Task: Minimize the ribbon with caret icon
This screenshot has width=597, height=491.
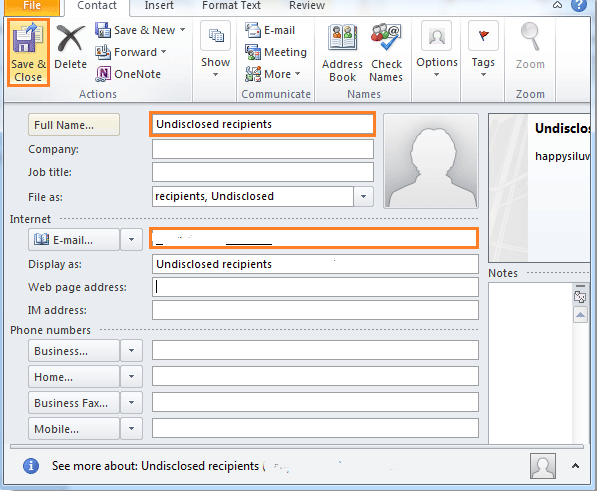Action: (x=557, y=5)
